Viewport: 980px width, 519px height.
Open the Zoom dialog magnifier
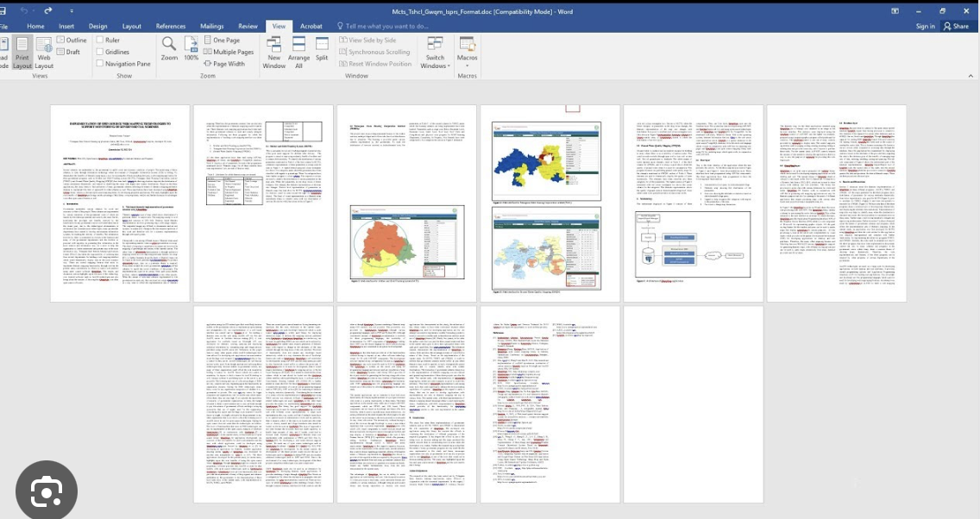(x=169, y=49)
